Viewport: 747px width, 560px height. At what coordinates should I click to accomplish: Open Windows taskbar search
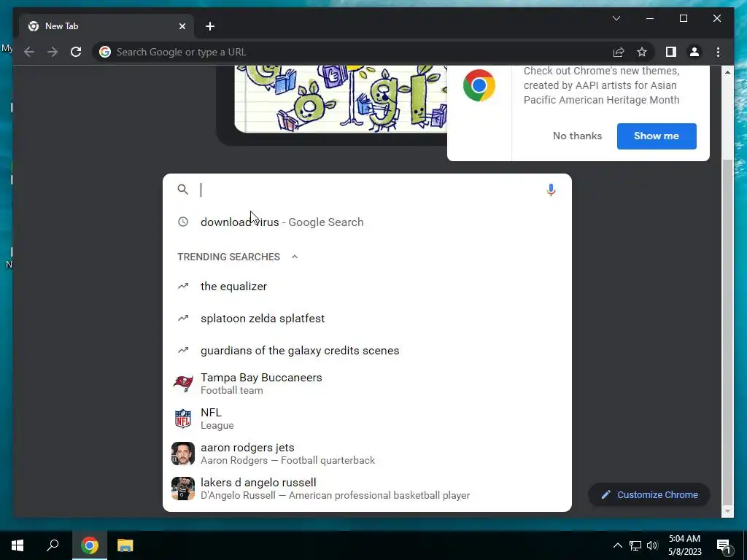click(x=53, y=545)
